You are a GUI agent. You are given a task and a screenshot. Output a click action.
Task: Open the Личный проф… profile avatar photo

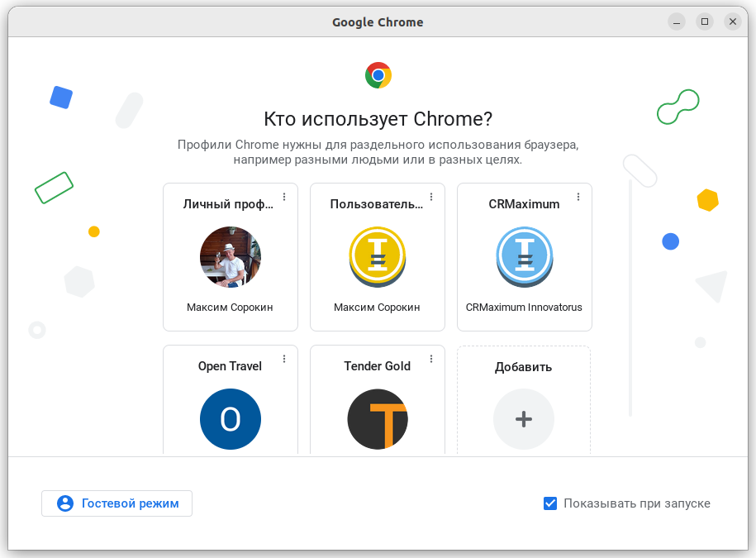(231, 257)
